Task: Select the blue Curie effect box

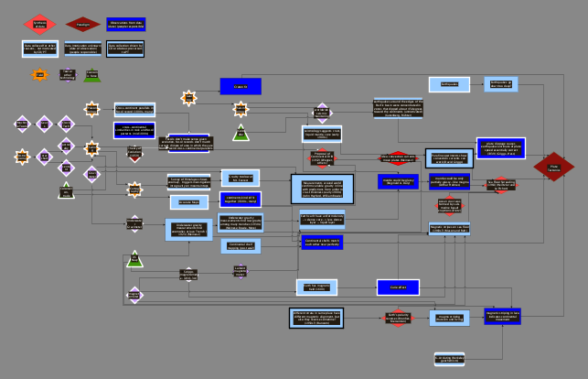Action: pos(398,287)
